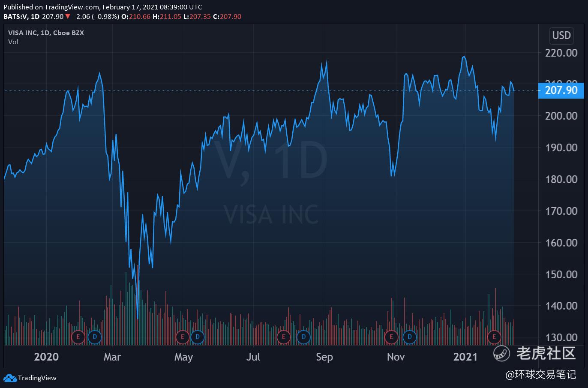This screenshot has height=388, width=588.
Task: Click the Vol indicator label
Action: click(x=13, y=42)
